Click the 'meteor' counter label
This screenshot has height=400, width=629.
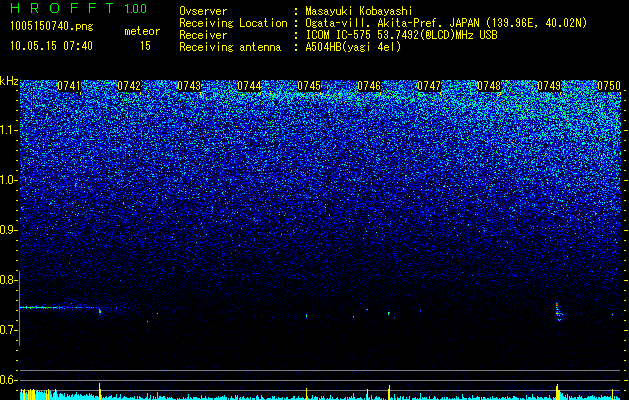pyautogui.click(x=142, y=31)
